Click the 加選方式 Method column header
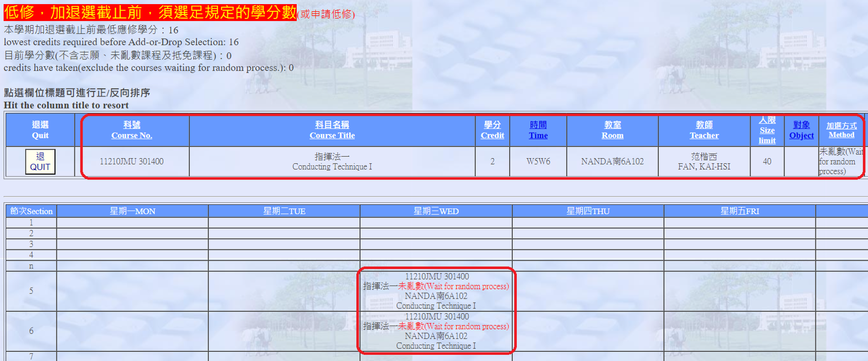 tap(841, 131)
